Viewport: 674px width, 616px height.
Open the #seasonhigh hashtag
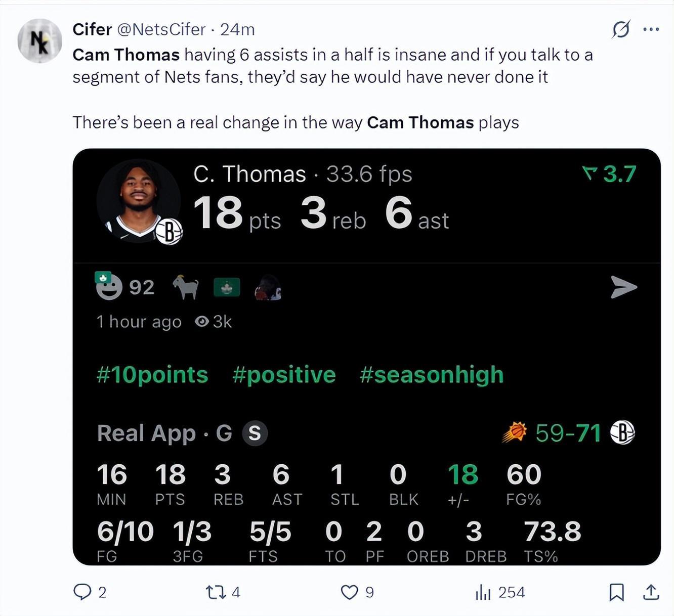pyautogui.click(x=432, y=375)
